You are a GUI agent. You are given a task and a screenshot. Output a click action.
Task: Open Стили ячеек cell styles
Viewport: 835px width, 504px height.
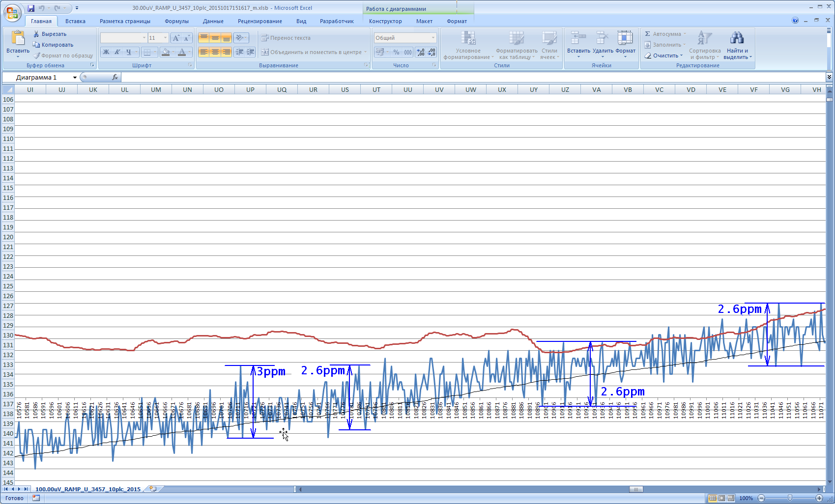tap(549, 45)
